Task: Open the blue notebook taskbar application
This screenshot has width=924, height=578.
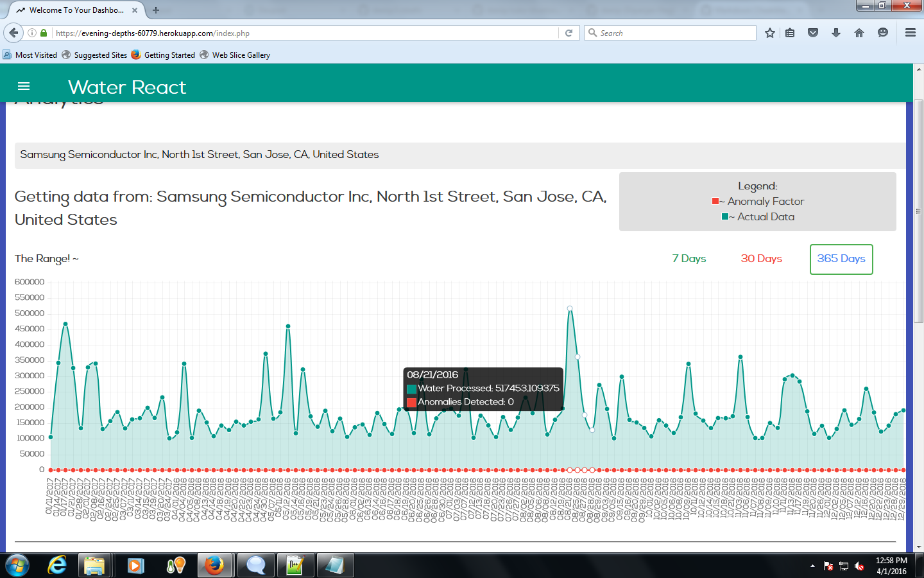Action: point(334,566)
